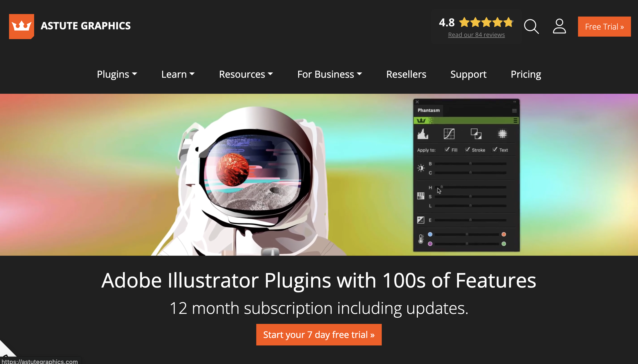The image size is (638, 364).
Task: Expand the Learn dropdown menu
Action: 178,74
